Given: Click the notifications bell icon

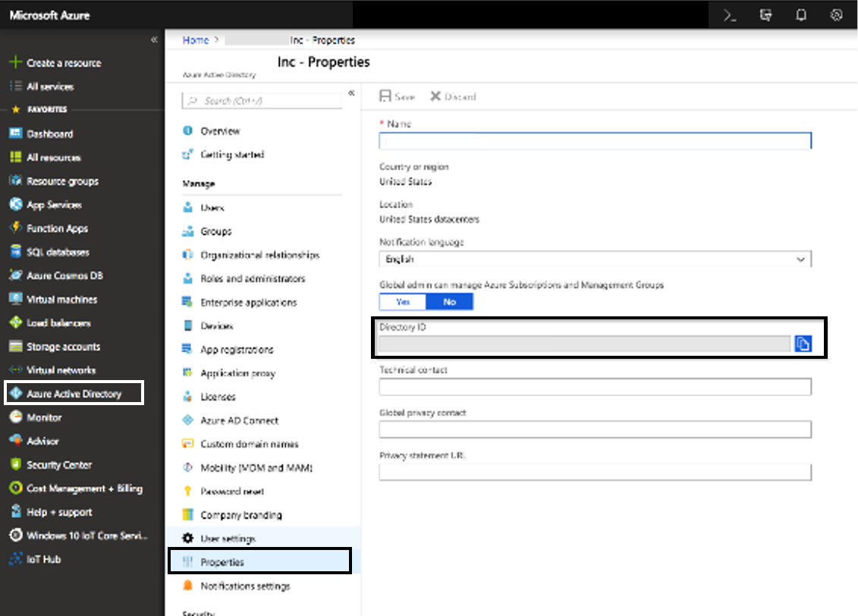Looking at the screenshot, I should click(x=801, y=15).
